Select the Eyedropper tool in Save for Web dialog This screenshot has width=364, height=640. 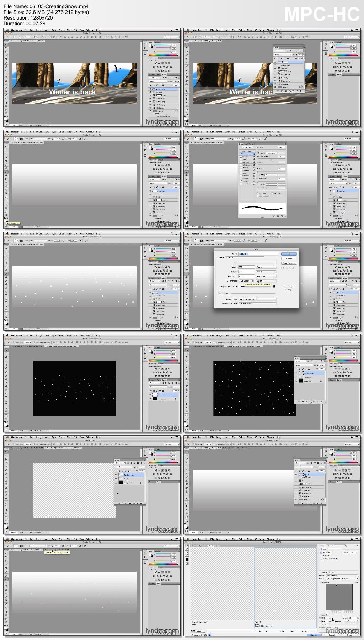tap(187, 555)
